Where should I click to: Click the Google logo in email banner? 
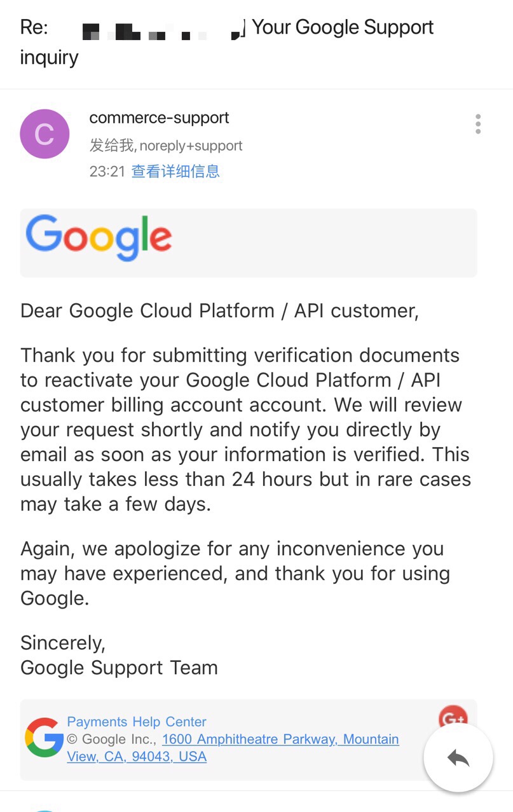pos(99,238)
